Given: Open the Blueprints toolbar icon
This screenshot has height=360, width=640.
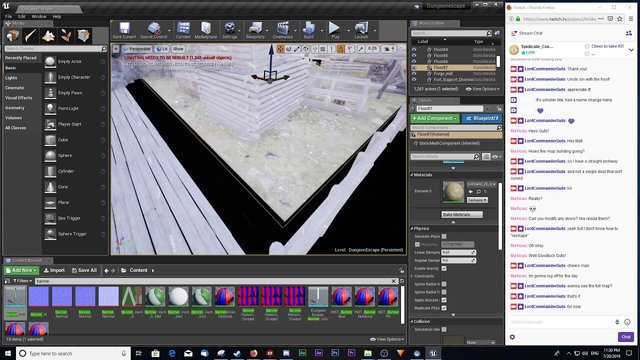Looking at the screenshot, I should 255,30.
